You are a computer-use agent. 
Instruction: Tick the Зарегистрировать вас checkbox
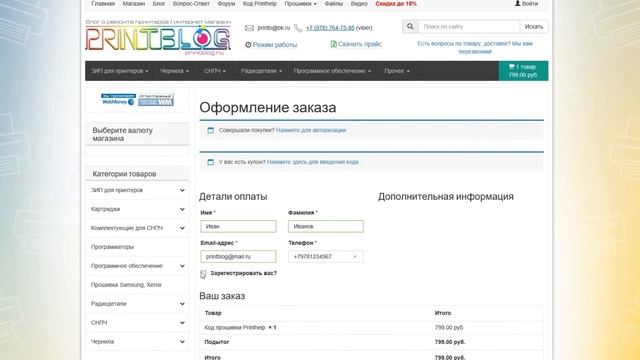click(x=203, y=273)
